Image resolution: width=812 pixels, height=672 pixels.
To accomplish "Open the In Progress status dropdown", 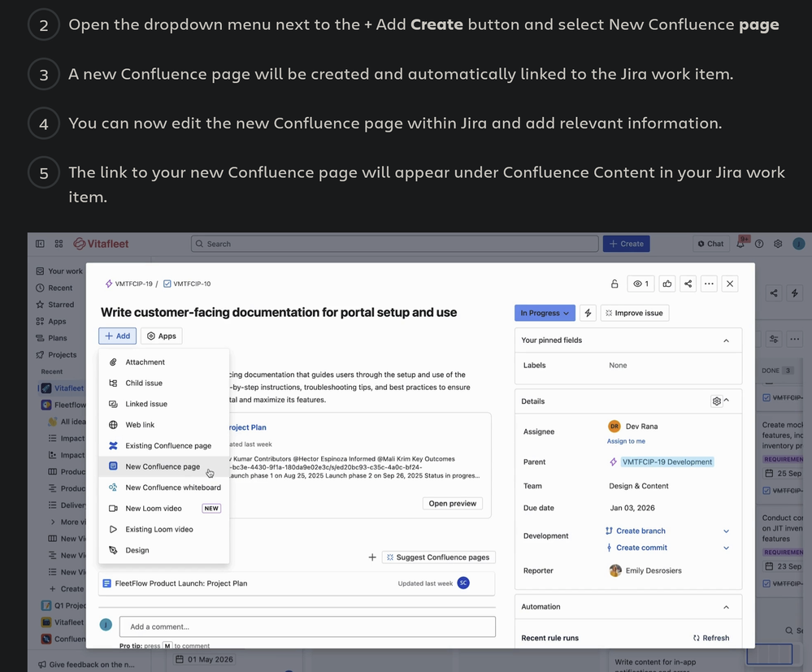I will (x=545, y=313).
